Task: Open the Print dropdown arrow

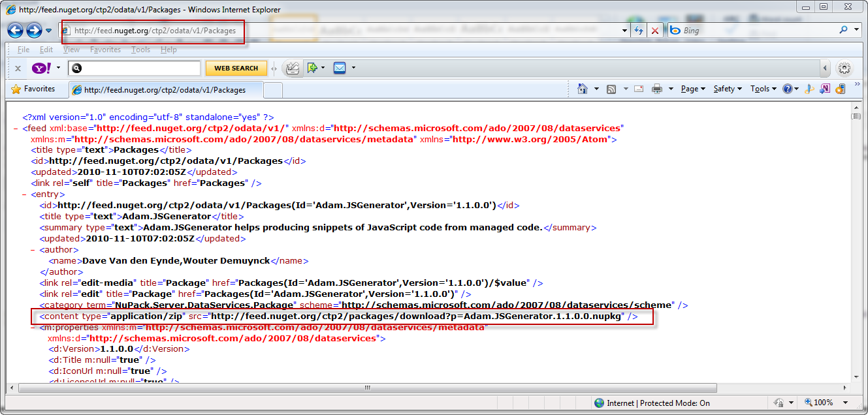Action: click(670, 89)
